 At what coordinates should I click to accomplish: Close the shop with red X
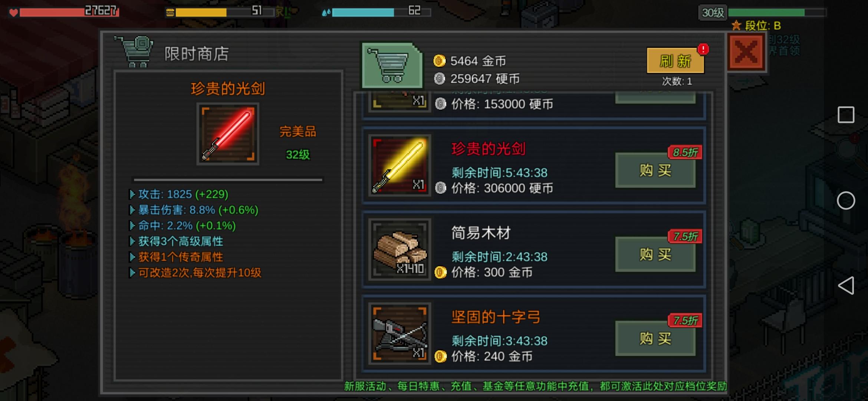click(746, 52)
